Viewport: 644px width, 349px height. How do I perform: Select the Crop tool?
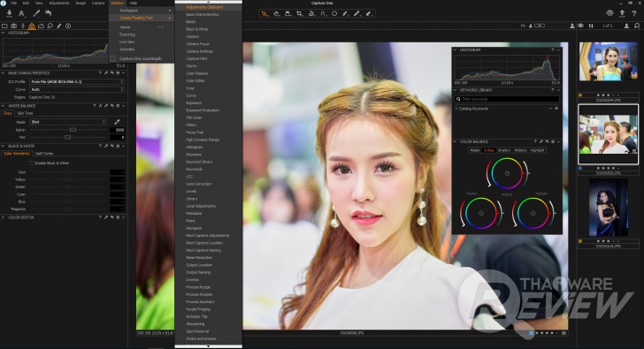(299, 13)
